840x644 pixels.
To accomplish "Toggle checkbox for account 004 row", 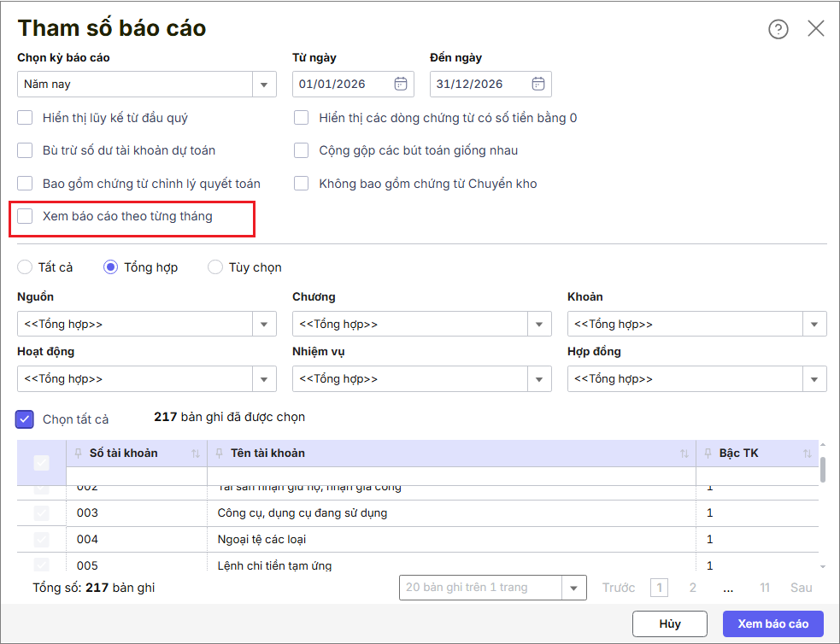I will coord(41,539).
